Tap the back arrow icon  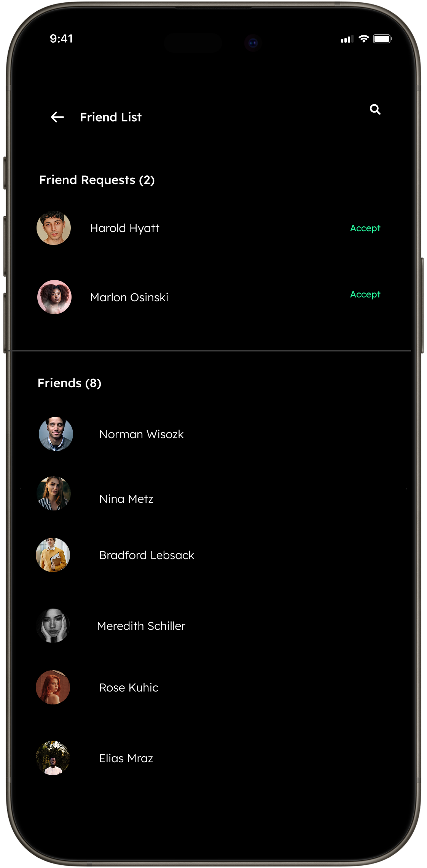tap(57, 117)
